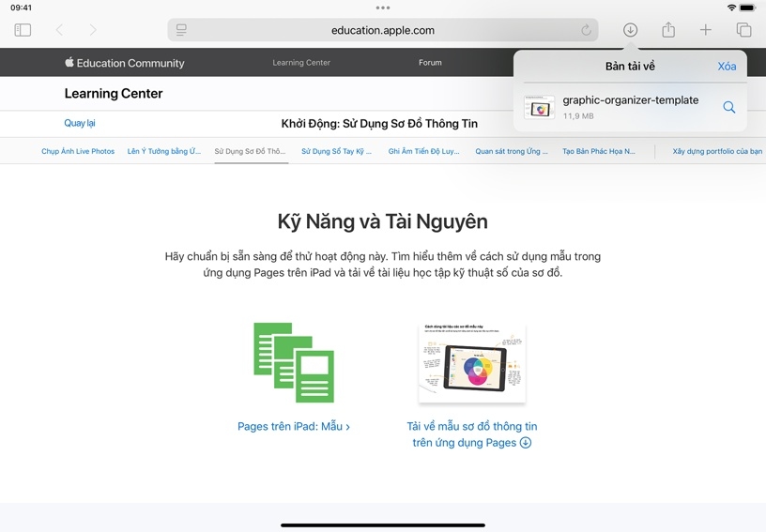Tap the education.apple.com address field
Image resolution: width=766 pixels, height=532 pixels.
382,30
